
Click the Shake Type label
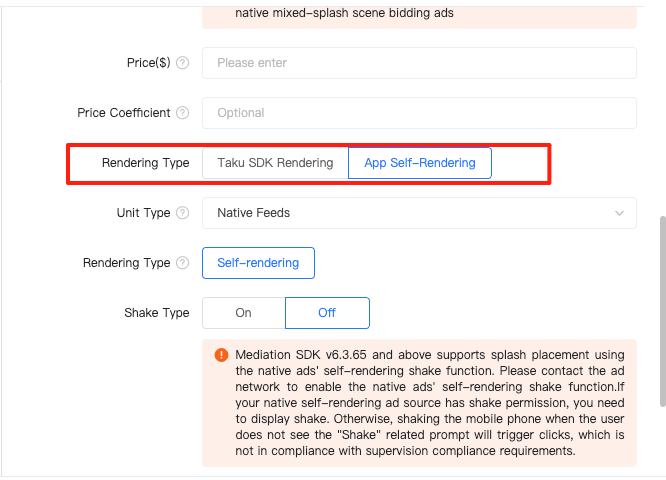coord(157,313)
